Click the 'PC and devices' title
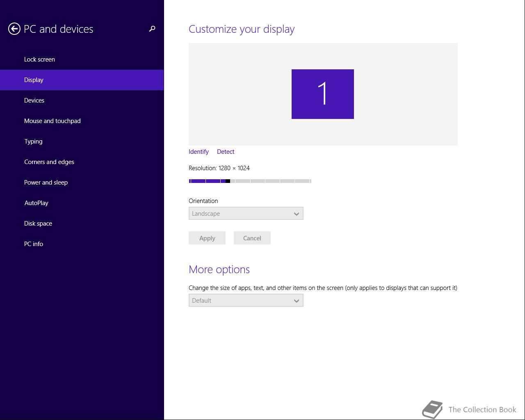 (59, 29)
